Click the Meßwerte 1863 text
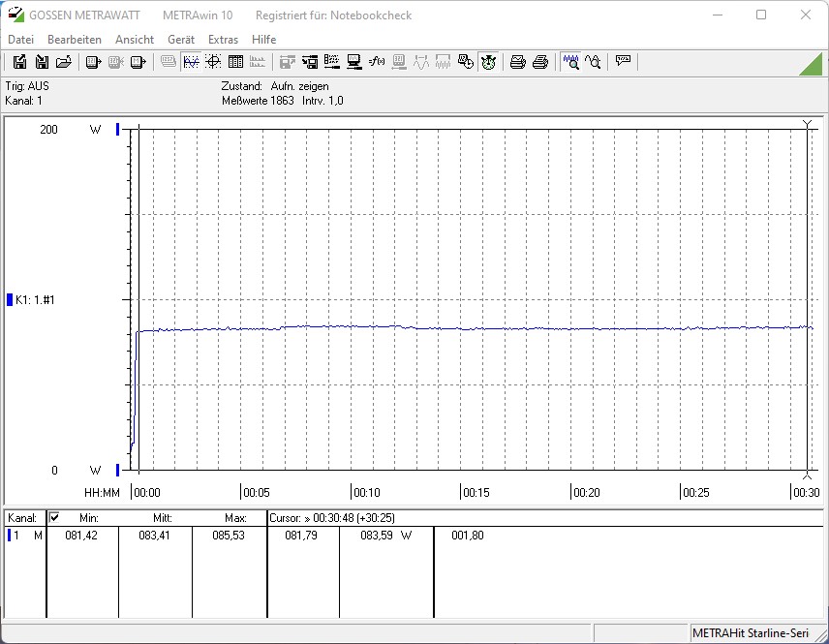This screenshot has height=644, width=829. click(x=258, y=101)
